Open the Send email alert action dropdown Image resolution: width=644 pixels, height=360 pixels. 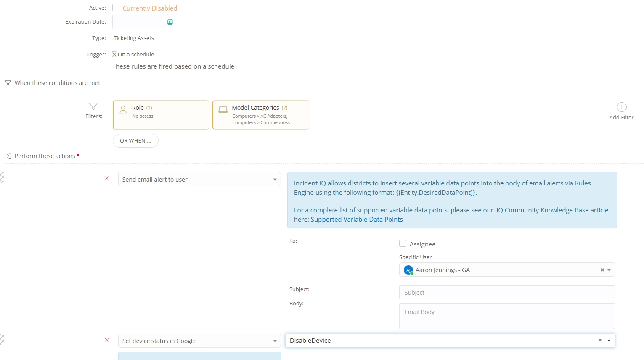click(199, 179)
